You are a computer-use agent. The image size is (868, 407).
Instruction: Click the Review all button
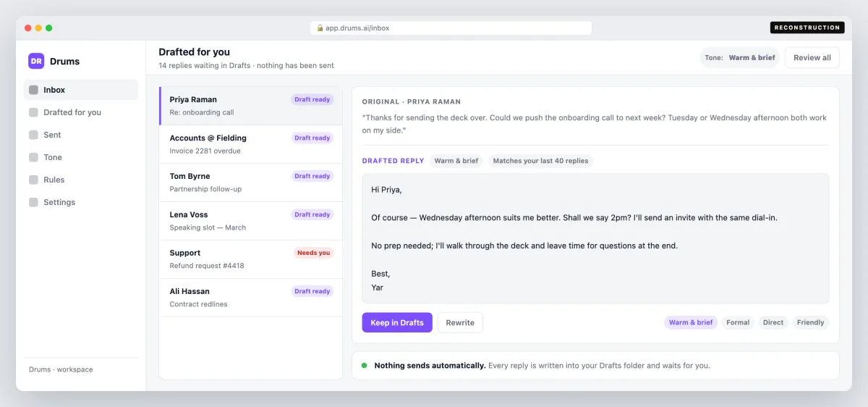coord(812,58)
